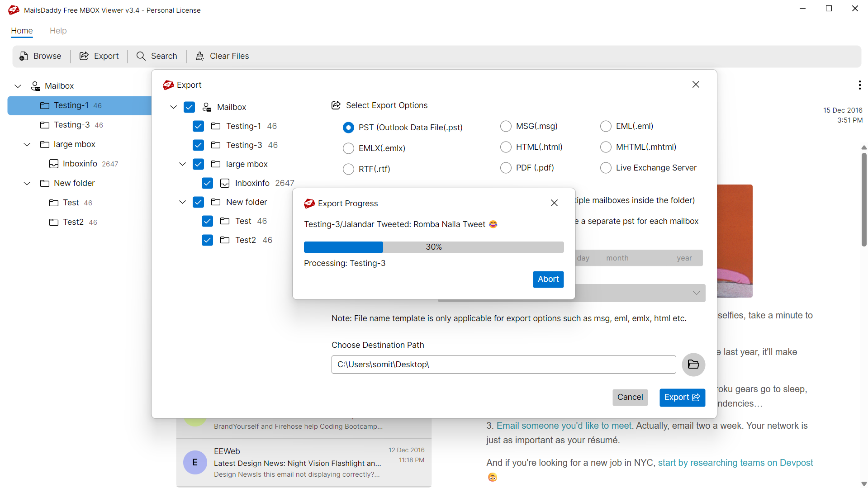This screenshot has height=488, width=868.
Task: Uncheck the Mailbox checkbox in Export tree
Action: (x=189, y=107)
